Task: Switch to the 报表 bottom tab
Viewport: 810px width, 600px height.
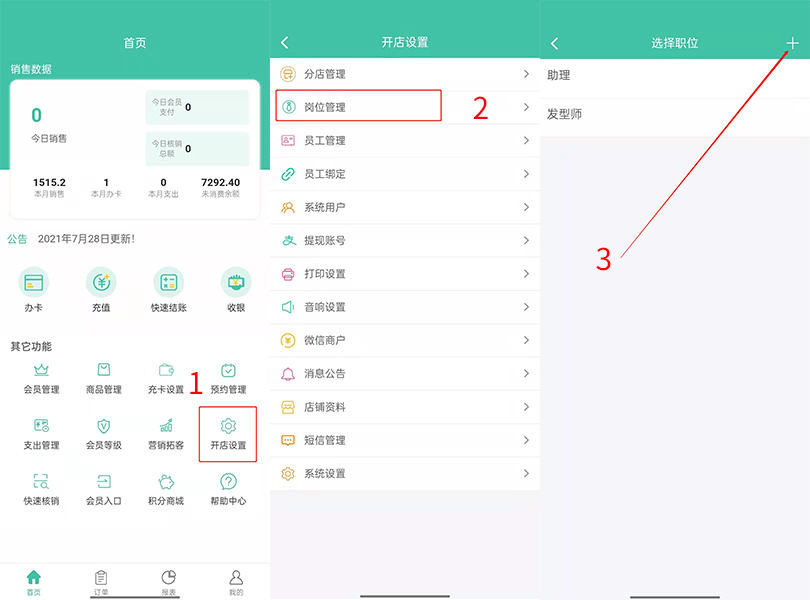Action: click(168, 580)
